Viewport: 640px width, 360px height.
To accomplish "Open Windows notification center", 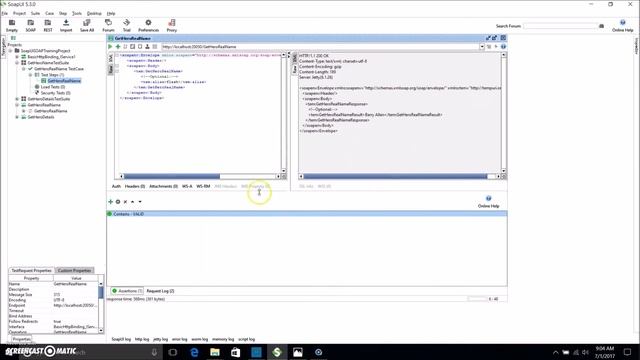I will click(627, 352).
